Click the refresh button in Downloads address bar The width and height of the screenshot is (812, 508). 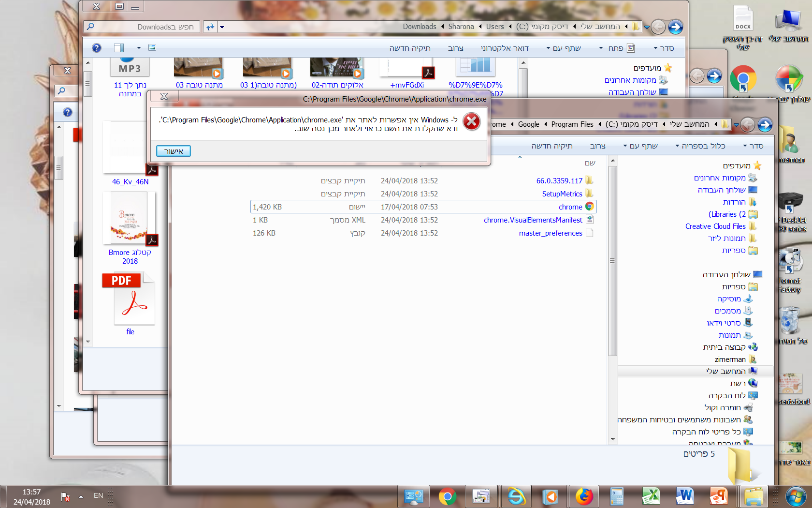pos(210,27)
